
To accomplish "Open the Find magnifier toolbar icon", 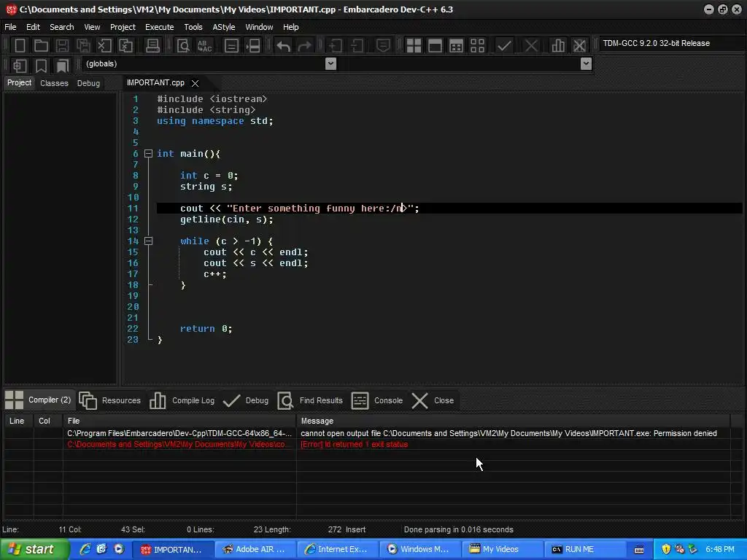I will [x=183, y=46].
